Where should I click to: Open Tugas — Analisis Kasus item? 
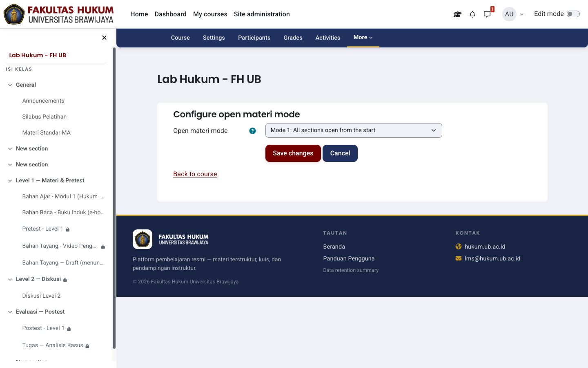click(53, 346)
